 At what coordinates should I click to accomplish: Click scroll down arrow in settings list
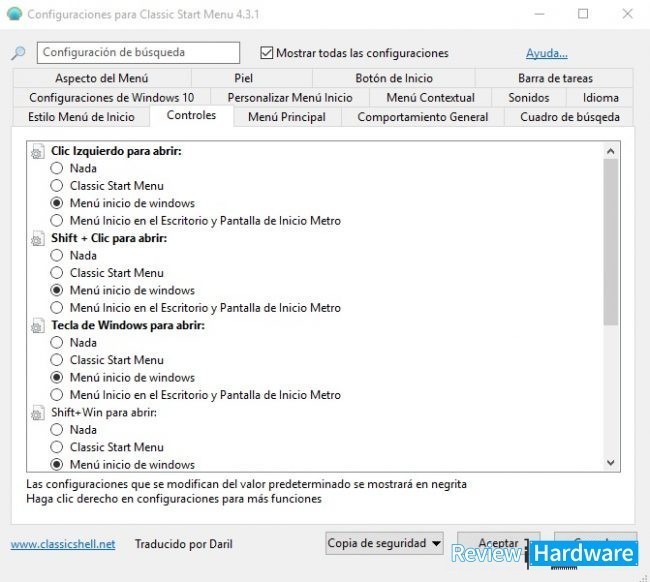[610, 462]
